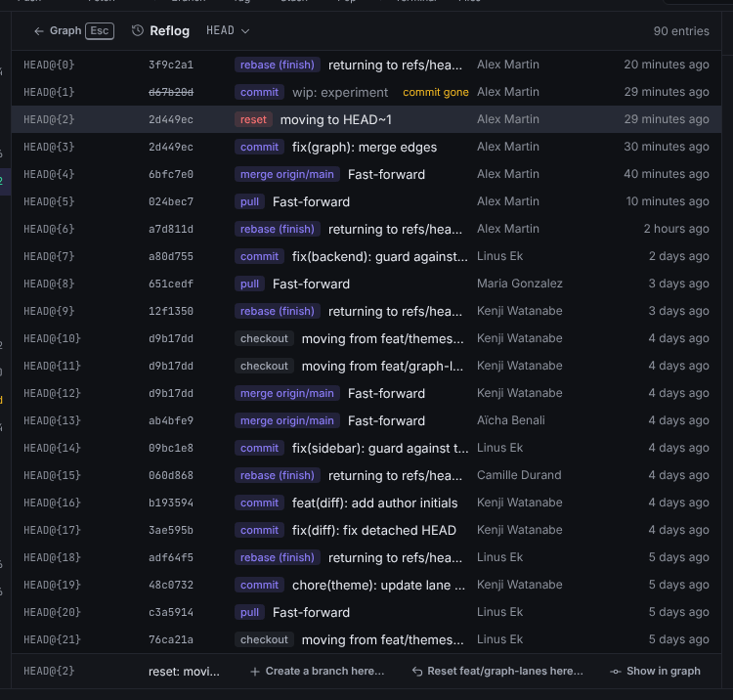Viewport: 733px width, 700px height.
Task: Click '20 minutes ago' timestamp
Action: [667, 65]
